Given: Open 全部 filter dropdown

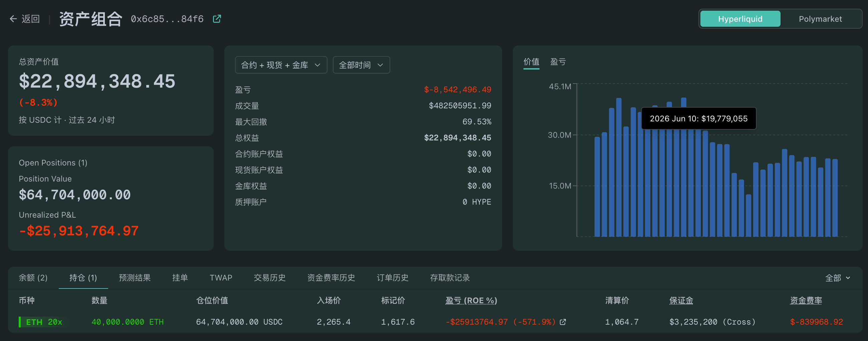Looking at the screenshot, I should coord(838,278).
